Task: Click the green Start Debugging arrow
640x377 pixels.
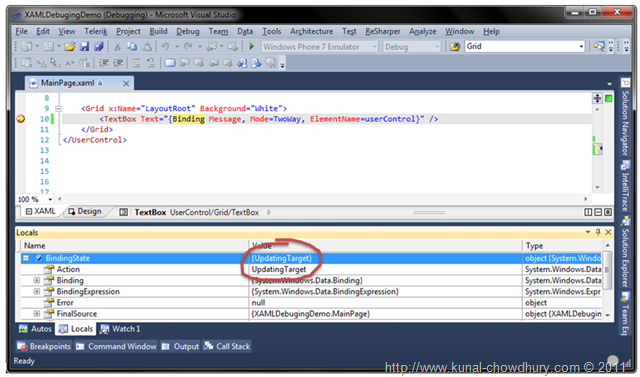Action: [251, 47]
